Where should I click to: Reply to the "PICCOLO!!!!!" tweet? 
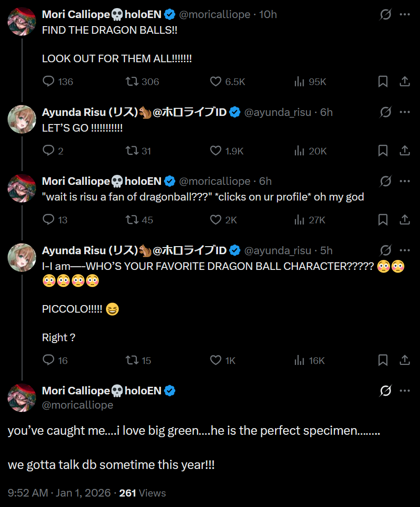click(x=48, y=360)
